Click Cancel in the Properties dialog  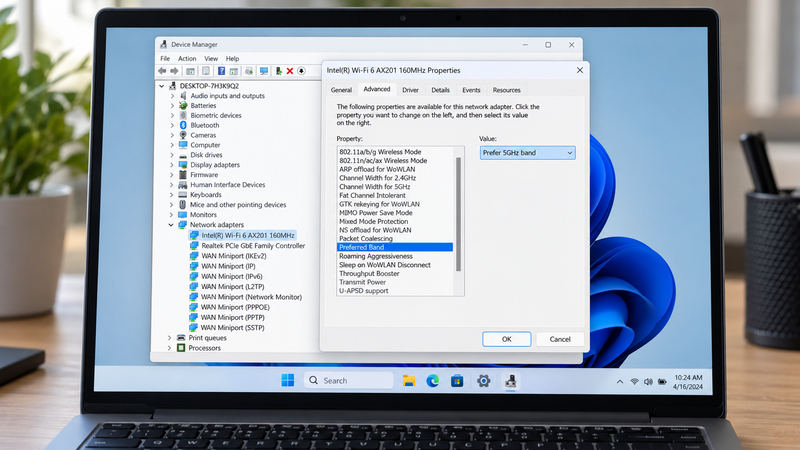(x=560, y=339)
